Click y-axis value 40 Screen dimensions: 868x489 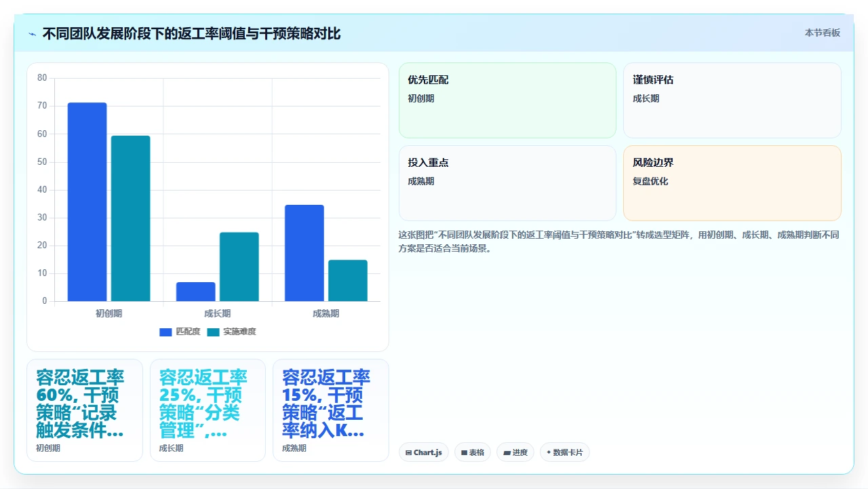[x=42, y=190]
